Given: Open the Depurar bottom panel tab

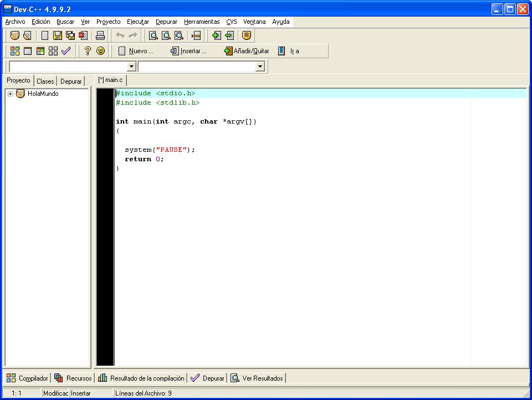Looking at the screenshot, I should (207, 378).
